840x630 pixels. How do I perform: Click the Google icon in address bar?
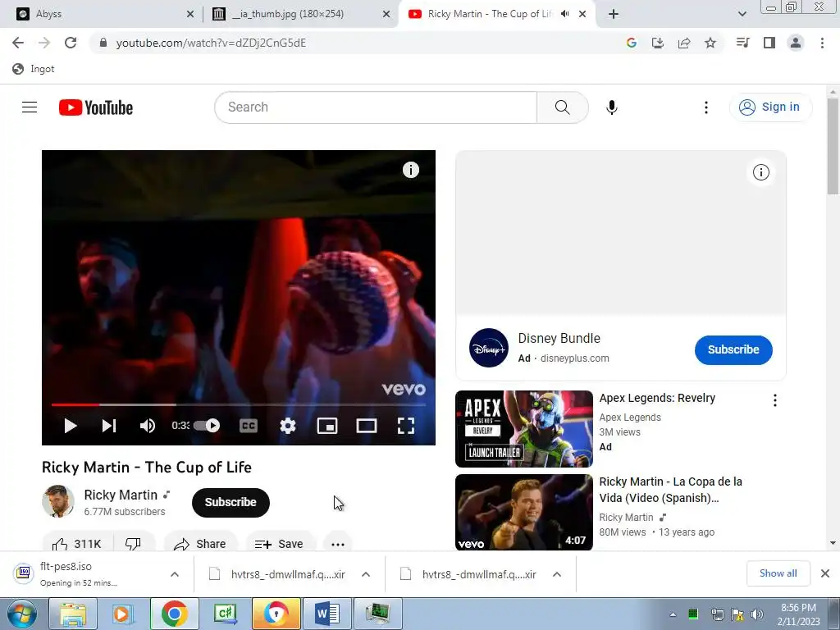click(x=632, y=43)
